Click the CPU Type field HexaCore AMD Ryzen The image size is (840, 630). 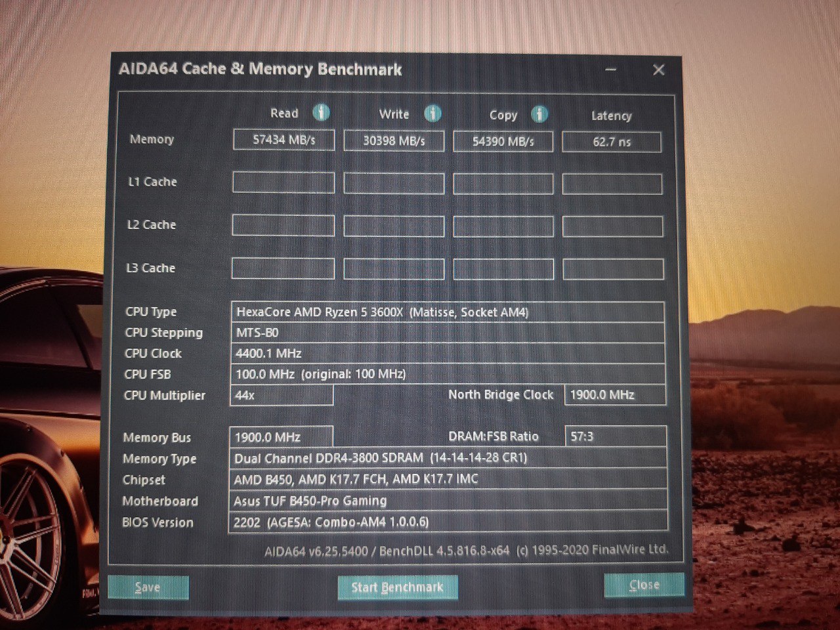[448, 312]
